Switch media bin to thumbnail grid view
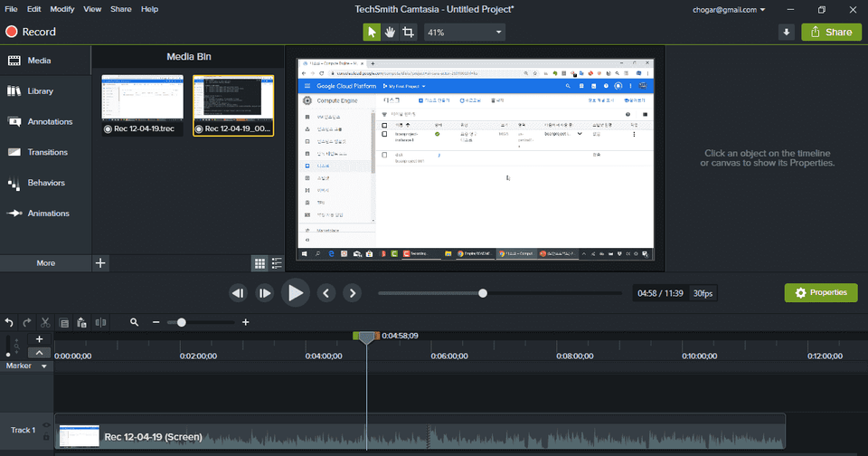The height and width of the screenshot is (456, 868). (259, 263)
